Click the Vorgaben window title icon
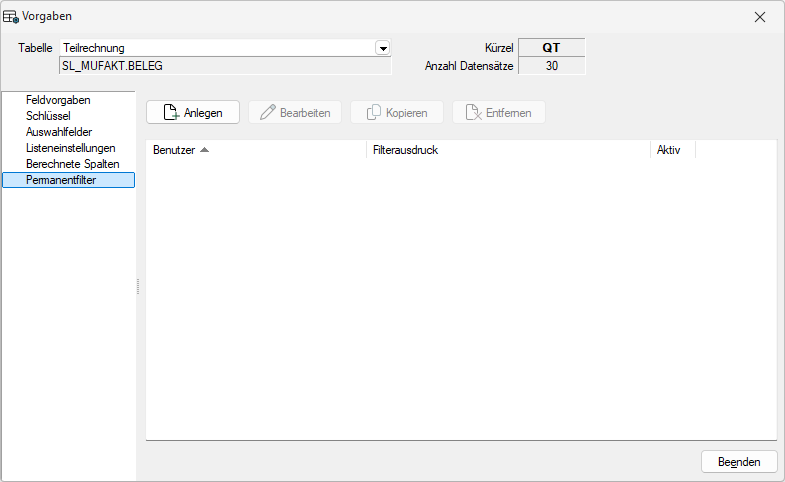The width and height of the screenshot is (785, 482). pyautogui.click(x=12, y=17)
